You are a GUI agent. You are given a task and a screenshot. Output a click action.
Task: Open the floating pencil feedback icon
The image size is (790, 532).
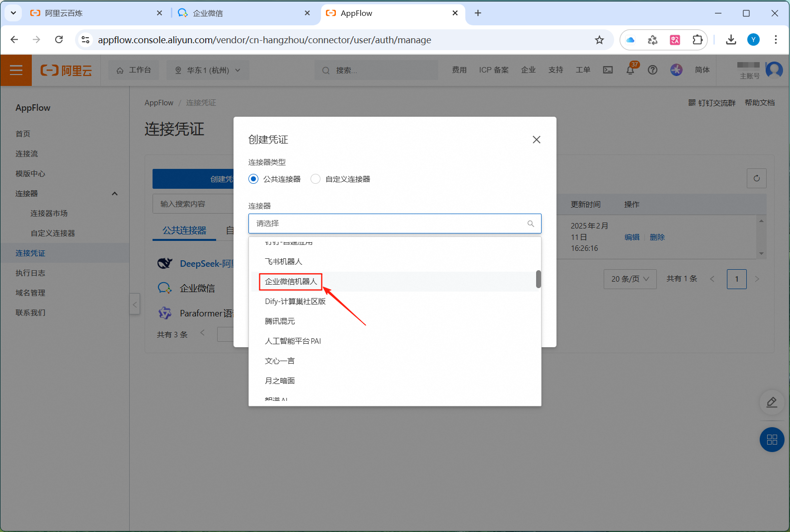click(x=772, y=402)
